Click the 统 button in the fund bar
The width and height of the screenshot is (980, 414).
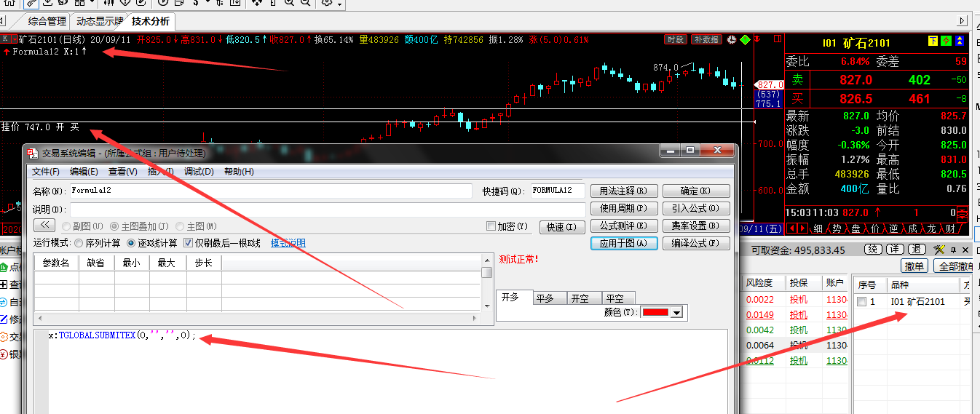click(x=873, y=250)
